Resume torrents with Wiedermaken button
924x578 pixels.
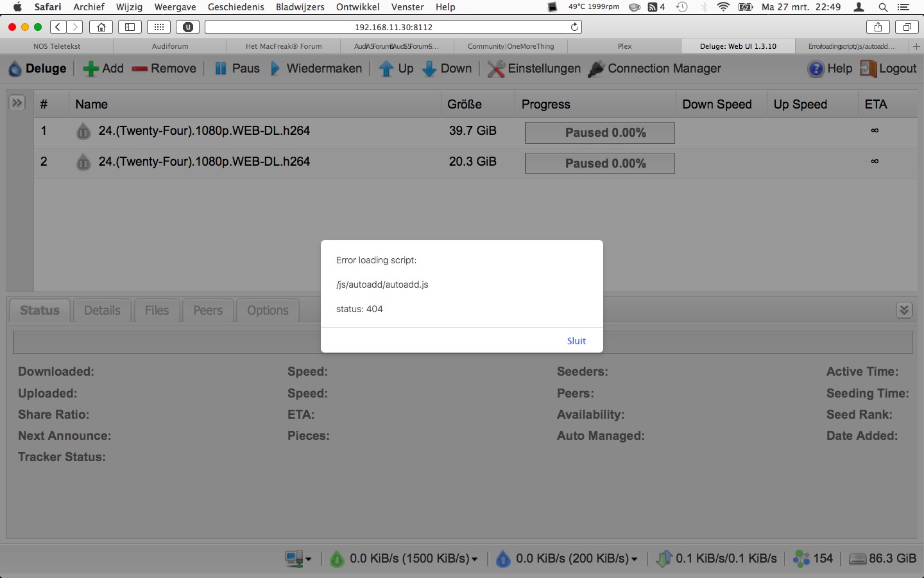click(316, 69)
